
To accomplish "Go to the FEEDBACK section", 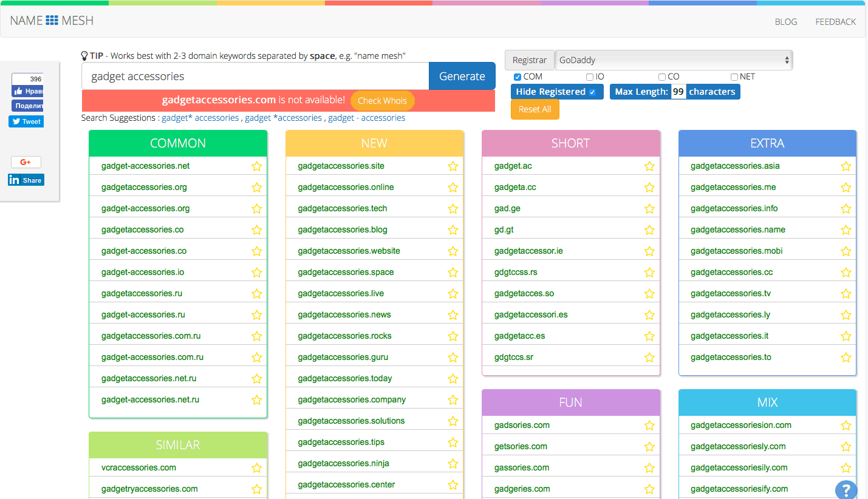I will [x=835, y=21].
